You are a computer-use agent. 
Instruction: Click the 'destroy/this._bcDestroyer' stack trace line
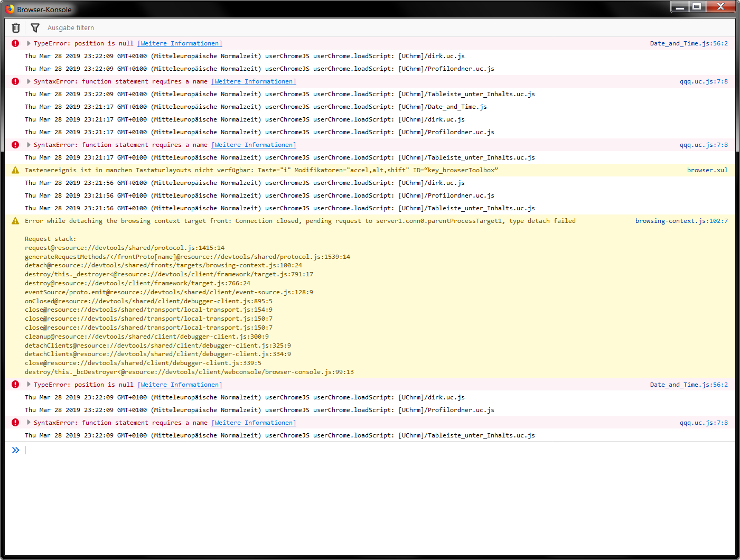[x=189, y=372]
